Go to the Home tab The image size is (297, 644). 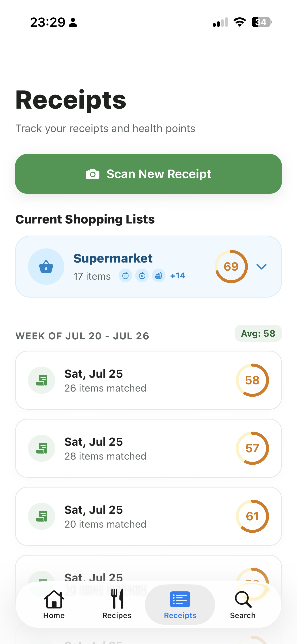[x=54, y=605]
